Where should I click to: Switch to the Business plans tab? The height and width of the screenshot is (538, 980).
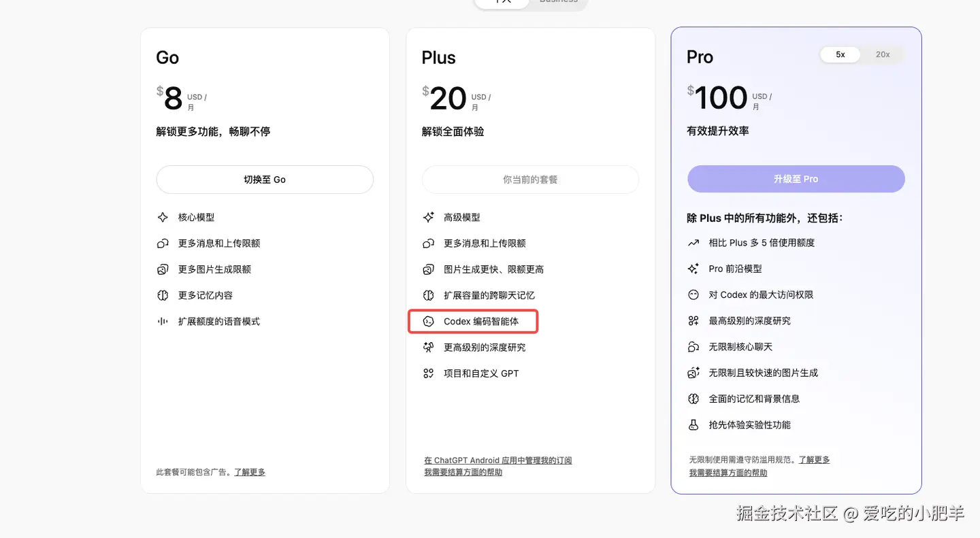pos(558,2)
